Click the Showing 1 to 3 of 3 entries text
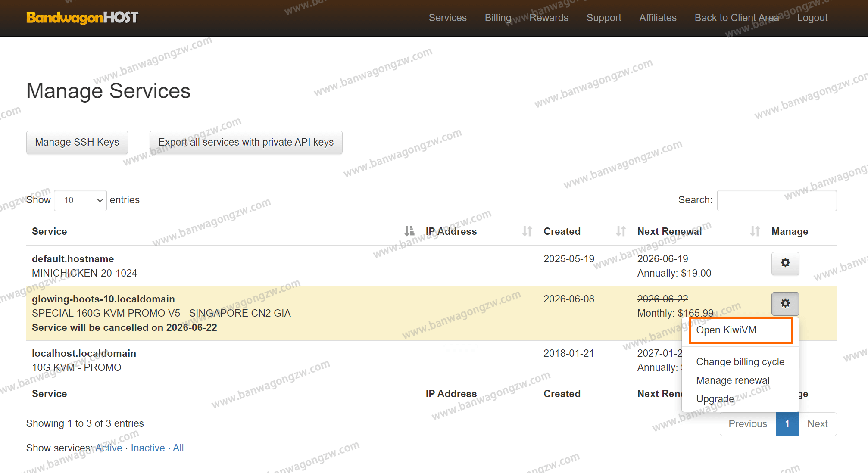This screenshot has height=473, width=868. coord(85,423)
